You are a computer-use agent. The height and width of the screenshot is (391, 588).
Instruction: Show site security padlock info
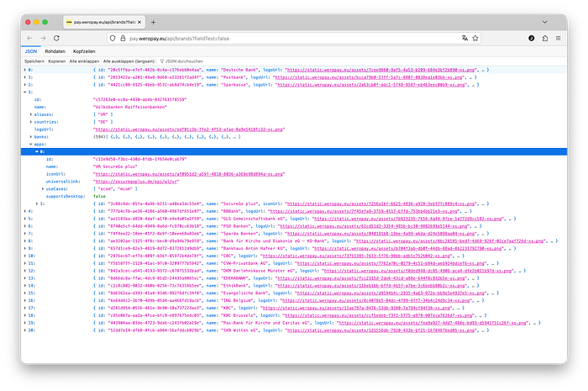point(123,39)
